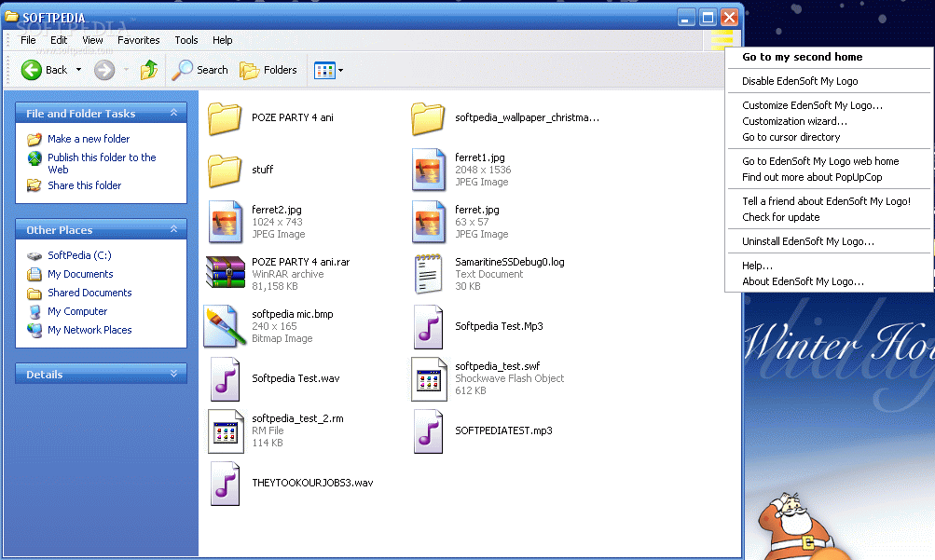Image resolution: width=935 pixels, height=560 pixels.
Task: Open the Back history dropdown arrow
Action: (x=78, y=70)
